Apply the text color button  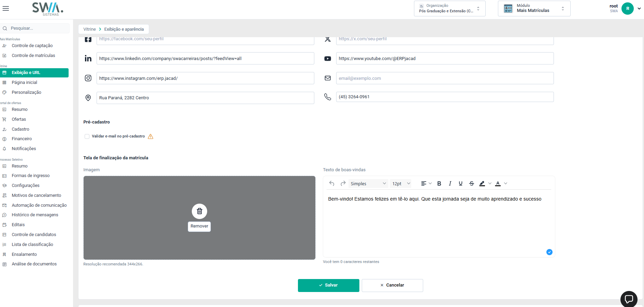tap(498, 184)
